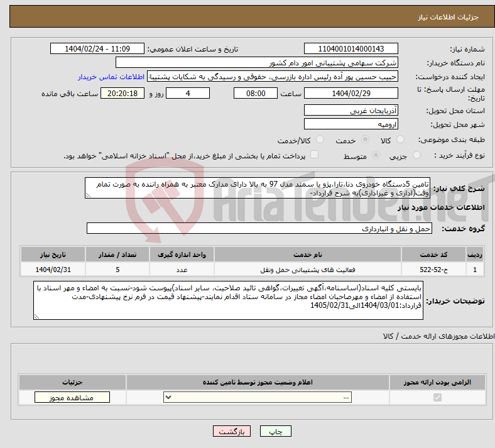Choose the جزیی purchase type radio

[416, 155]
